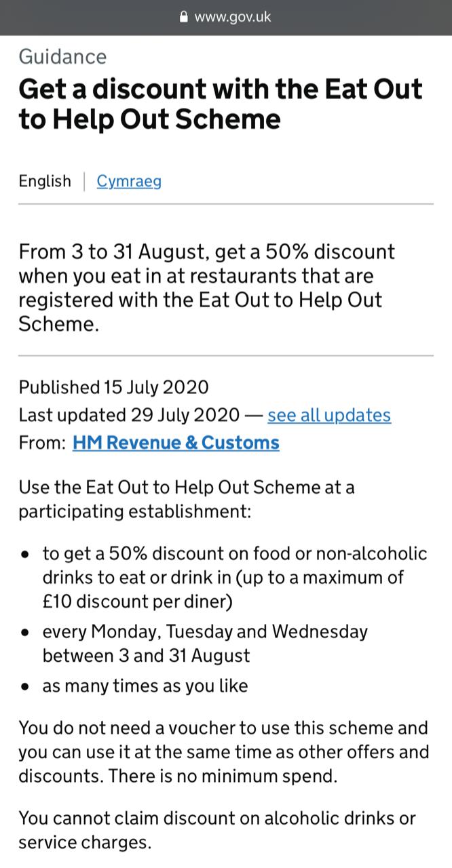The width and height of the screenshot is (452, 868).
Task: Click the bullet about 50% food discount
Action: 234,577
